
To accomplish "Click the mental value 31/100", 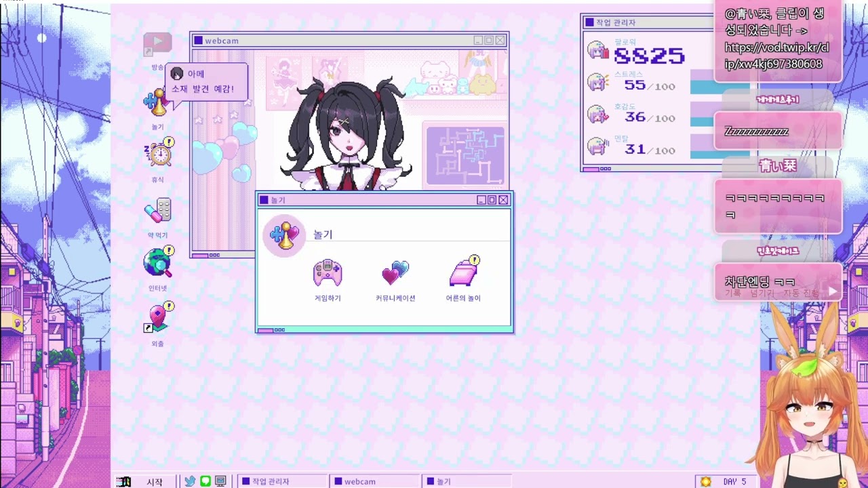I will [x=650, y=149].
